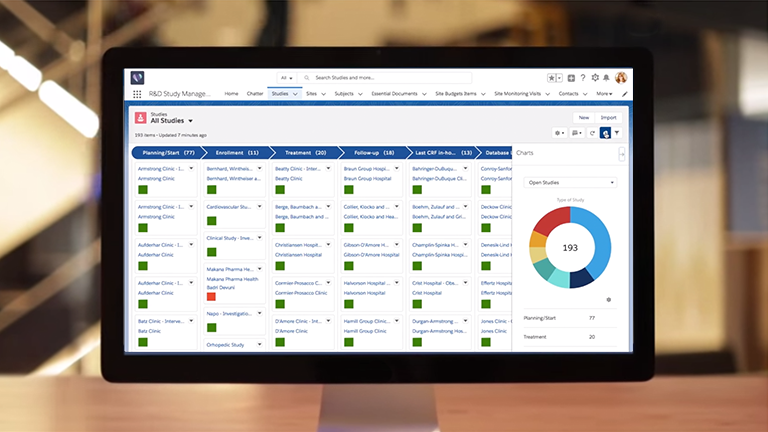Screen dimensions: 768x432
Task: Collapse the Charts side panel arrow
Action: (622, 153)
